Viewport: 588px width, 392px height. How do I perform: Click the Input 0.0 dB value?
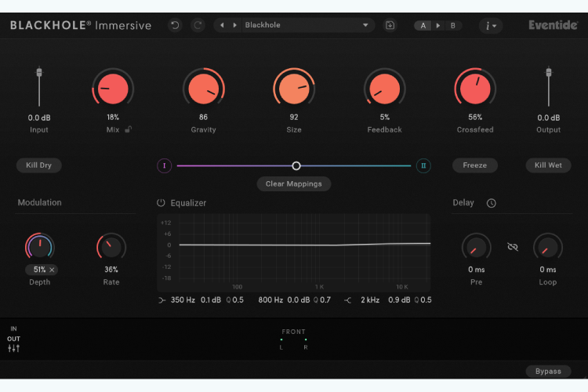coord(39,118)
